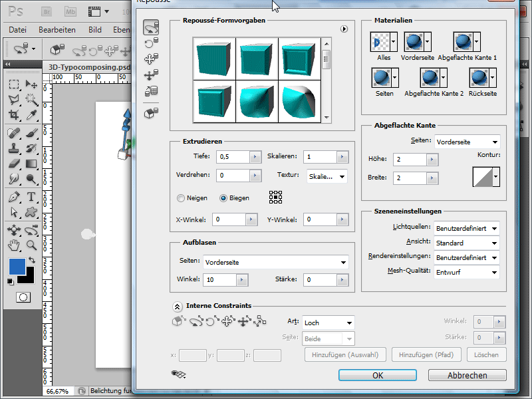The image size is (532, 399).
Task: Select the Crop tool
Action: click(14, 115)
